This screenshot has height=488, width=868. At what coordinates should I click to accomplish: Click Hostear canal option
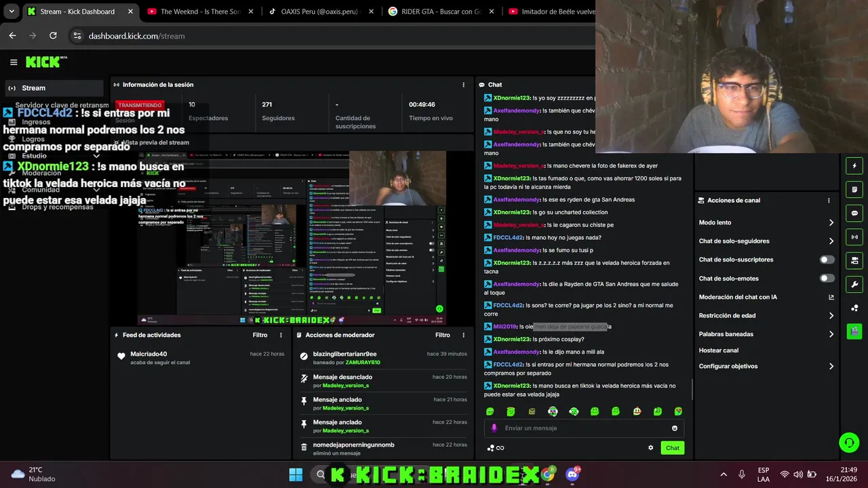(x=719, y=350)
